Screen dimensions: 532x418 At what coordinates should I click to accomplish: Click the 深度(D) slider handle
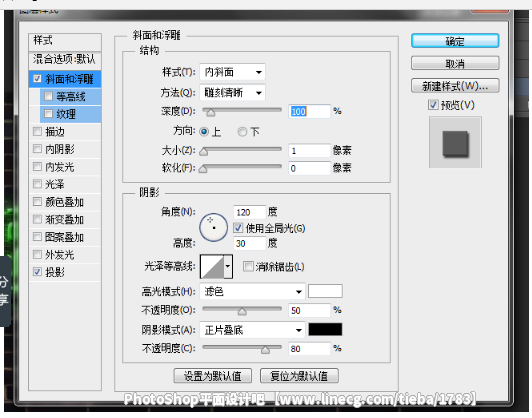click(x=211, y=112)
